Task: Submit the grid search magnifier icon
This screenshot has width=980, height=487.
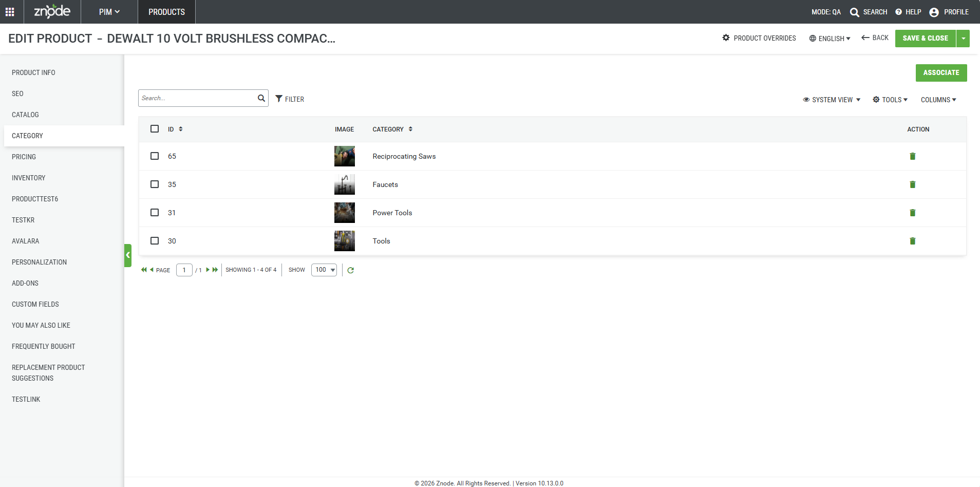Action: (x=261, y=98)
